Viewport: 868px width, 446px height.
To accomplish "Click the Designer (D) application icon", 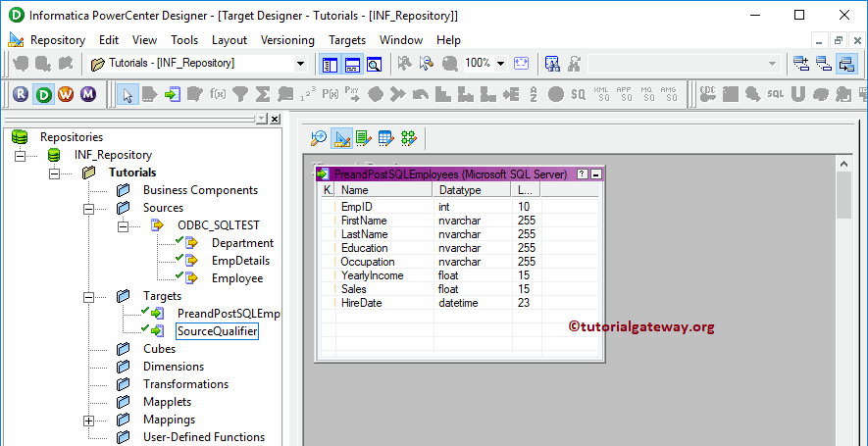I will 43,94.
